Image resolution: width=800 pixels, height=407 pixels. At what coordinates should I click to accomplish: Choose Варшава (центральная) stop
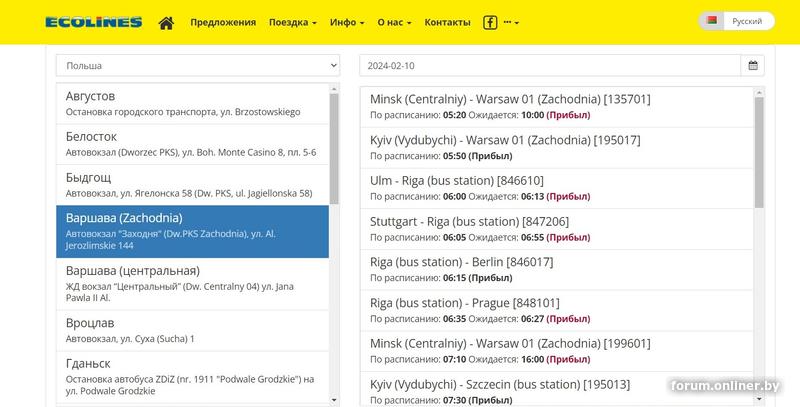point(192,284)
